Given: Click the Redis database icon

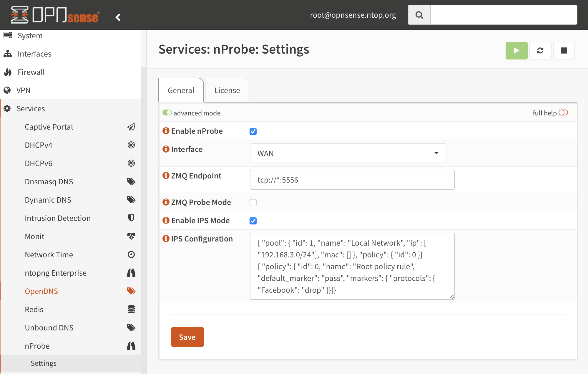Looking at the screenshot, I should click(x=131, y=309).
